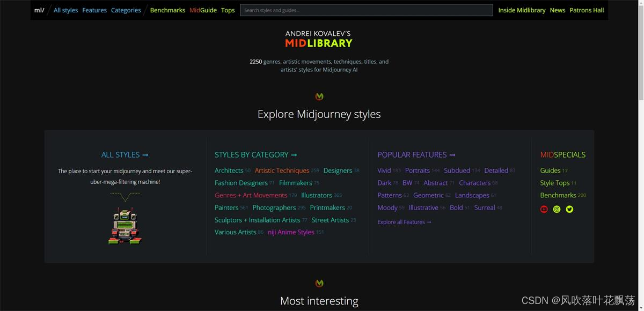The height and width of the screenshot is (311, 644).
Task: Choose the Moody feature
Action: [387, 208]
